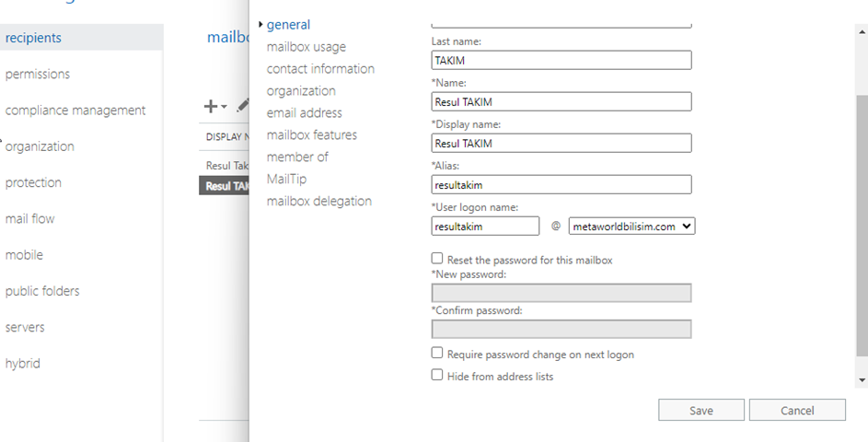
Task: Focus the User logon name field
Action: tap(485, 226)
